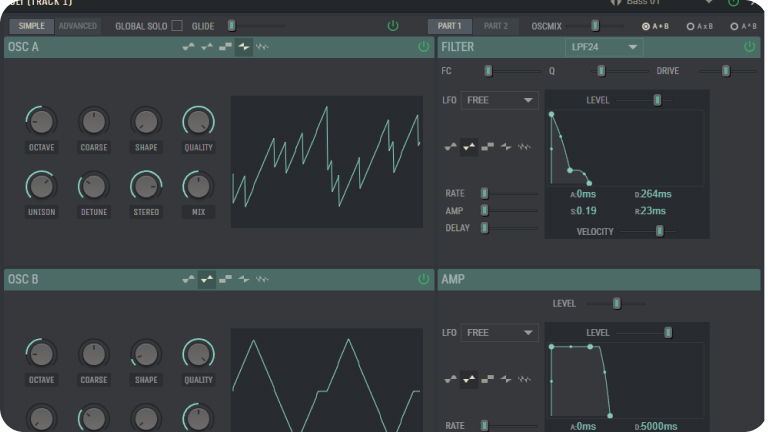Toggle the Filter section power icon
Viewport: 768px width, 432px height.
[749, 47]
